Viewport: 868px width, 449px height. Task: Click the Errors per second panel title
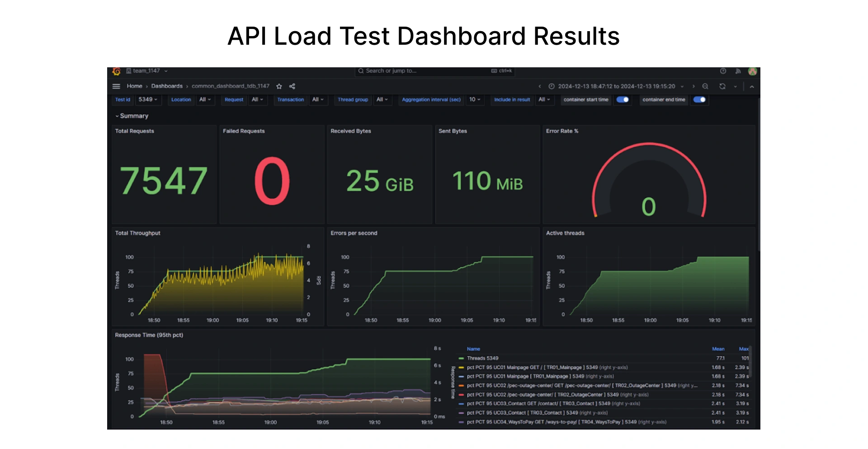click(x=354, y=233)
